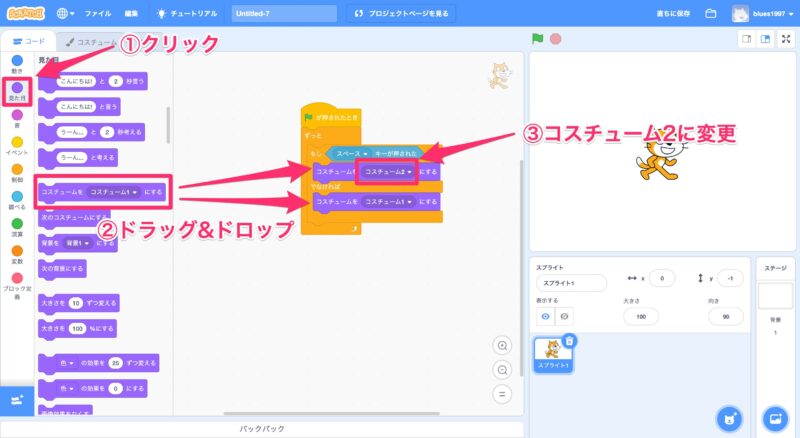Click the project title field Untitled-7
This screenshot has width=800, height=438.
(282, 14)
